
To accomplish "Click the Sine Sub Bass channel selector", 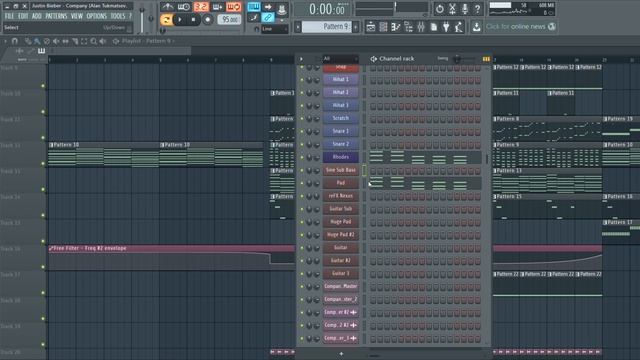I will (x=364, y=170).
